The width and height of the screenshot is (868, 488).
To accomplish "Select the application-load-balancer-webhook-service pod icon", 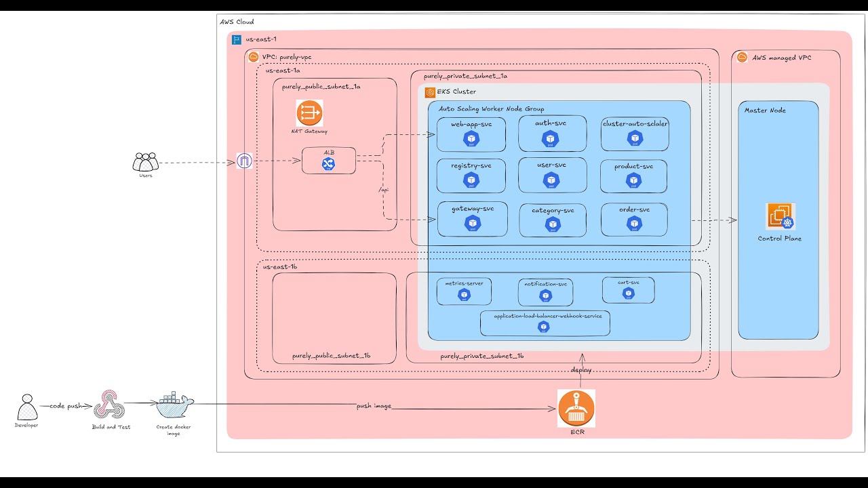I will coord(543,327).
